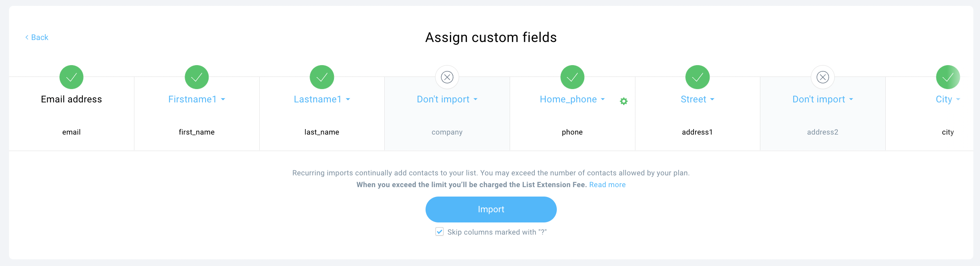Open the Read more link
The width and height of the screenshot is (980, 266).
click(x=607, y=185)
